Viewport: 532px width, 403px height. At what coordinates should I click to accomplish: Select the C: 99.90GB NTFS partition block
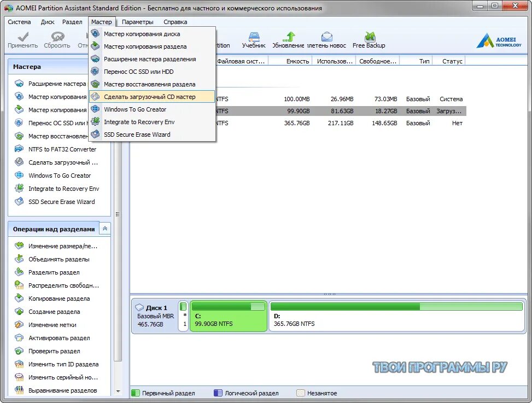(229, 316)
